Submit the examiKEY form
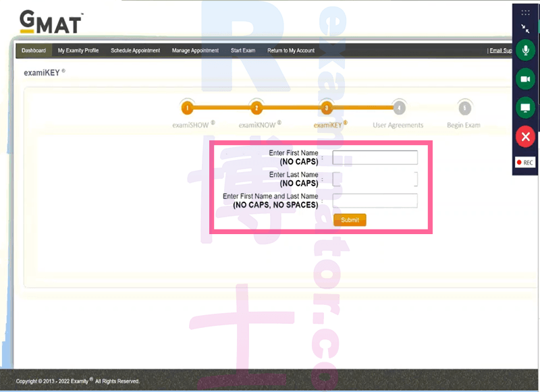 click(350, 220)
